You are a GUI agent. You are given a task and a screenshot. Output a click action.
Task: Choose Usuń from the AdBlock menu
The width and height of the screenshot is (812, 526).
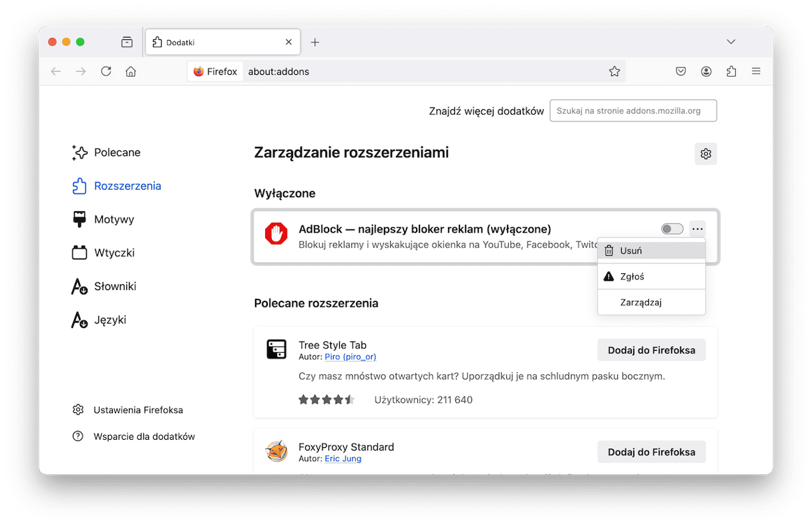652,251
